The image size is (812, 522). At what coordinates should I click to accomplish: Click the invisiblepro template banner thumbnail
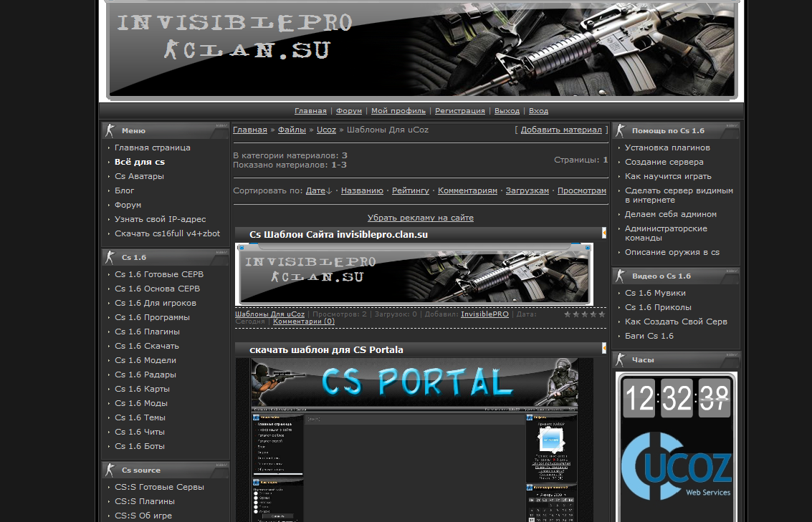(x=414, y=274)
